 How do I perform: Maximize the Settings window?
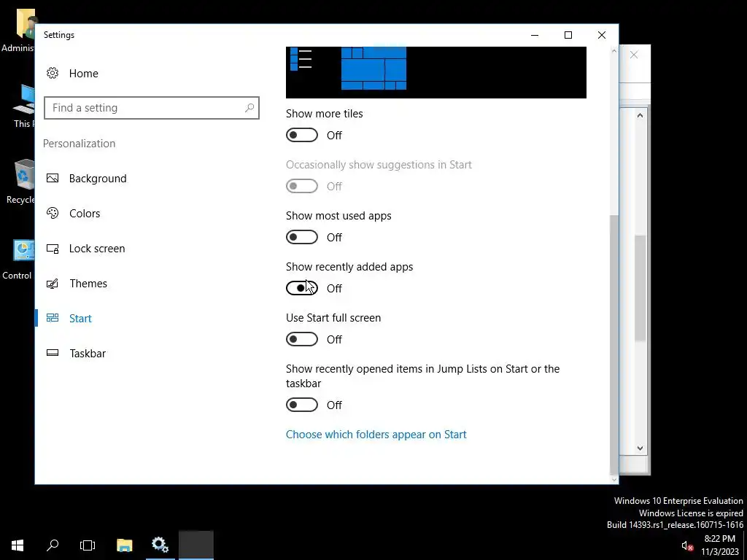(x=568, y=35)
